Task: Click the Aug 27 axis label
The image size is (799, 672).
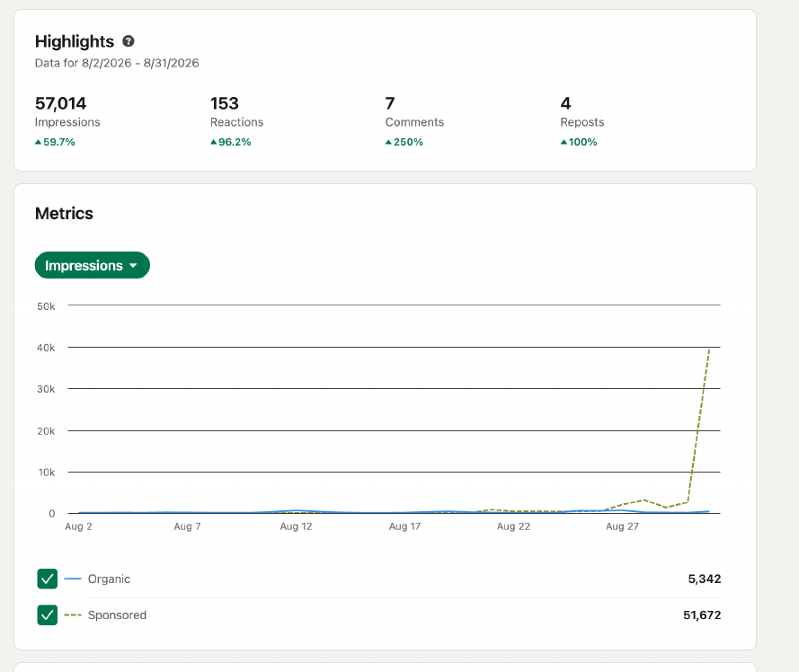Action: tap(622, 526)
